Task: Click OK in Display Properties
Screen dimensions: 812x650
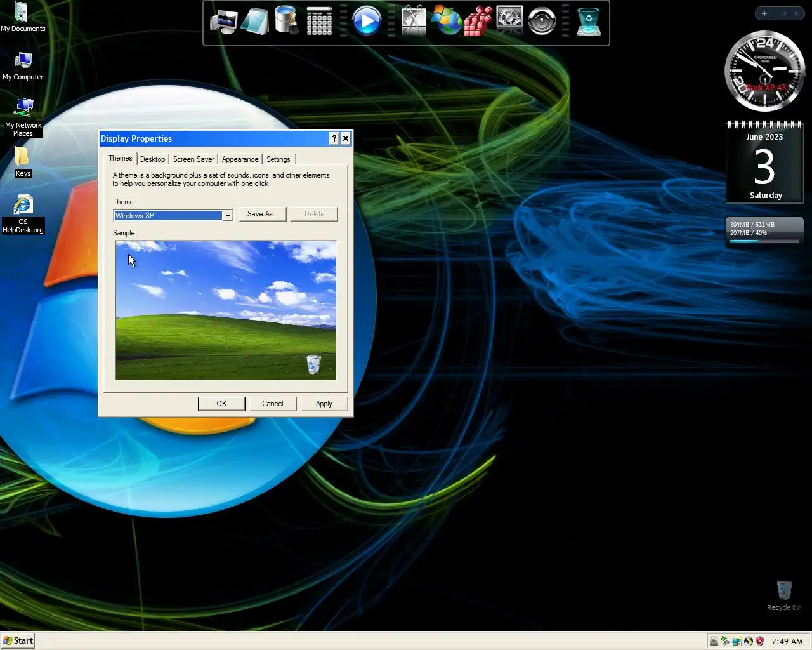Action: pos(221,404)
